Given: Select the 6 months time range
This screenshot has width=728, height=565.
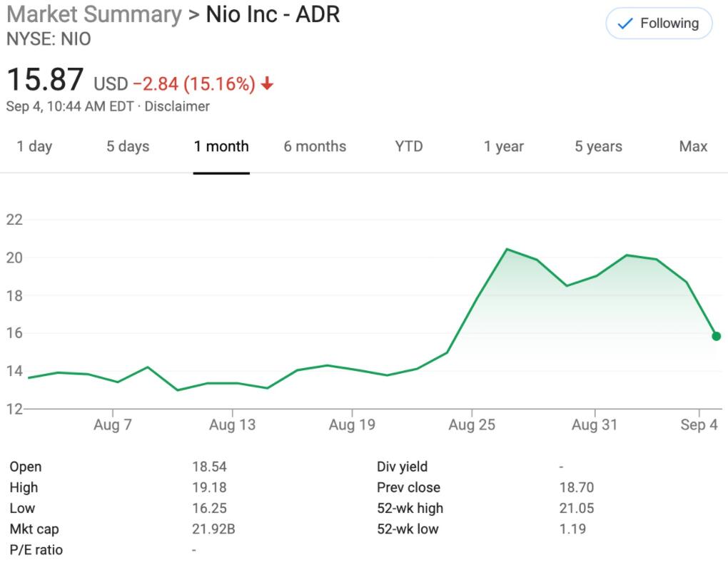Looking at the screenshot, I should click(314, 146).
